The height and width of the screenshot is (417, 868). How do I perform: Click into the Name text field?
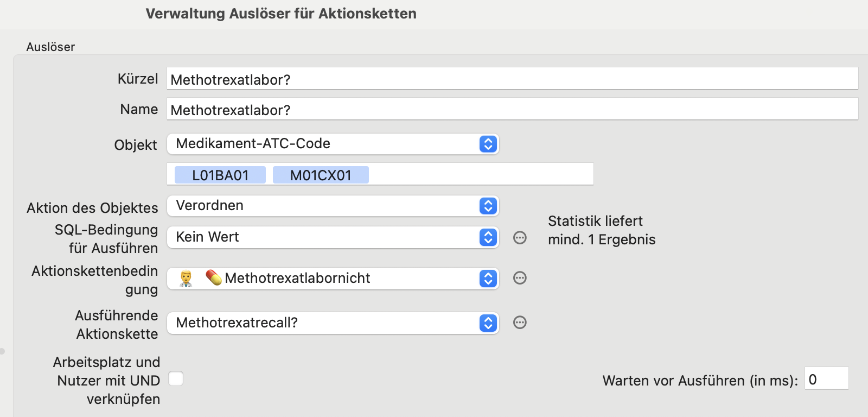coord(512,109)
